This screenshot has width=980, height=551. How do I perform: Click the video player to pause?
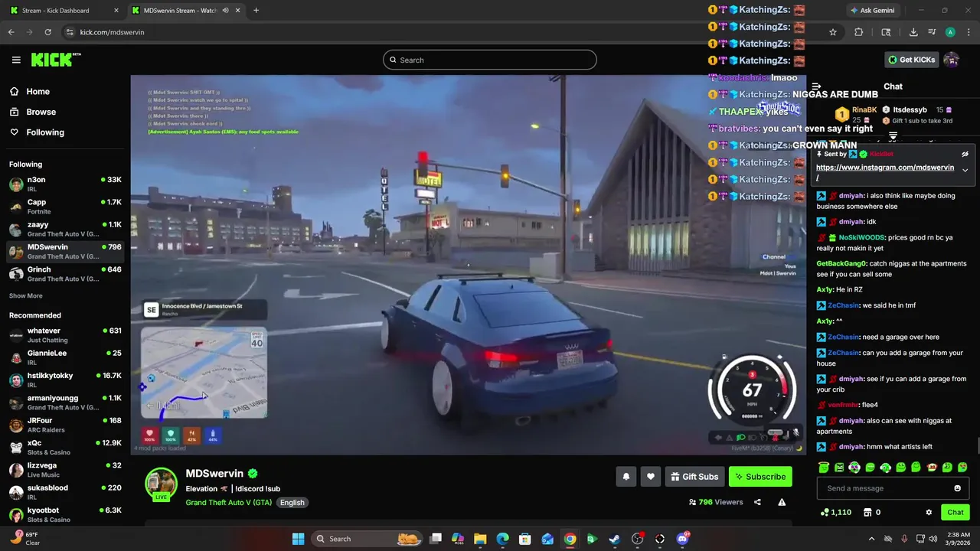[x=467, y=264]
